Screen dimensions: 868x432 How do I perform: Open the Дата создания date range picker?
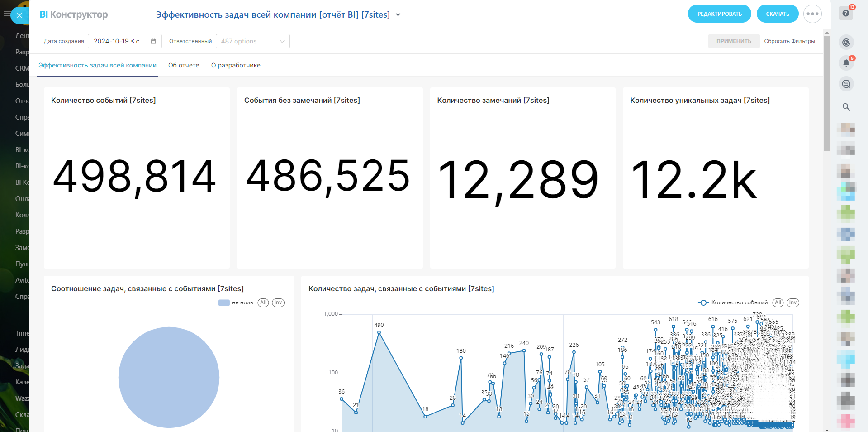pos(119,41)
